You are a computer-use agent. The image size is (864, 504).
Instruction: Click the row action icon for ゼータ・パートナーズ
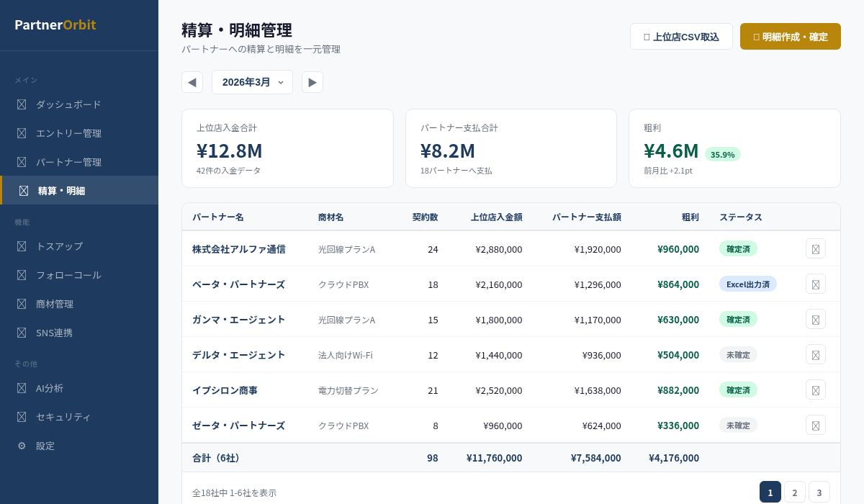click(815, 426)
